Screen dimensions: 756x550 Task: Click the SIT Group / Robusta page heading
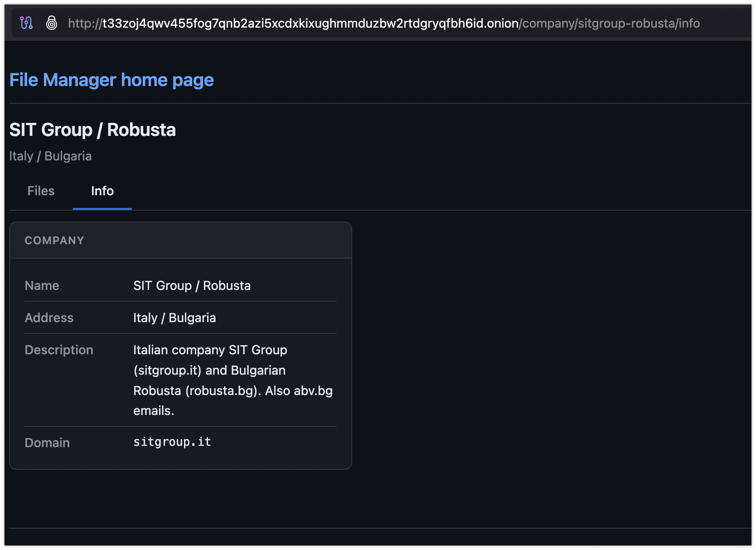[92, 130]
